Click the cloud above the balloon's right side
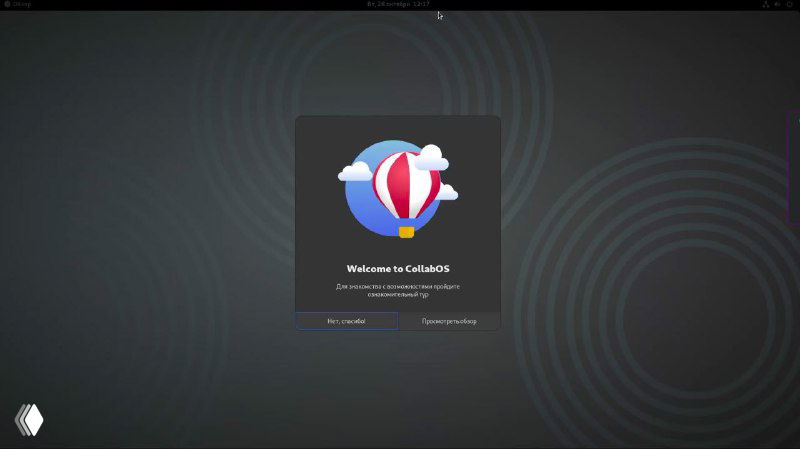This screenshot has height=449, width=800. pos(430,156)
